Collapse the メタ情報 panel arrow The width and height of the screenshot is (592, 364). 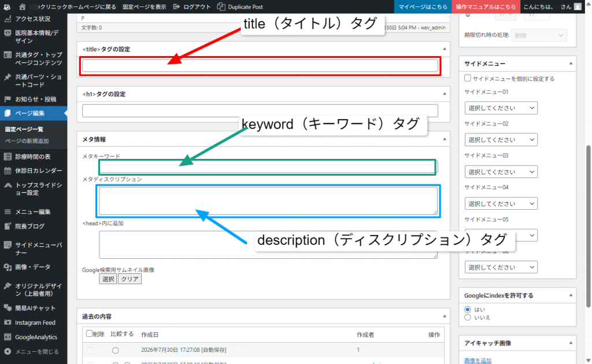pos(445,139)
